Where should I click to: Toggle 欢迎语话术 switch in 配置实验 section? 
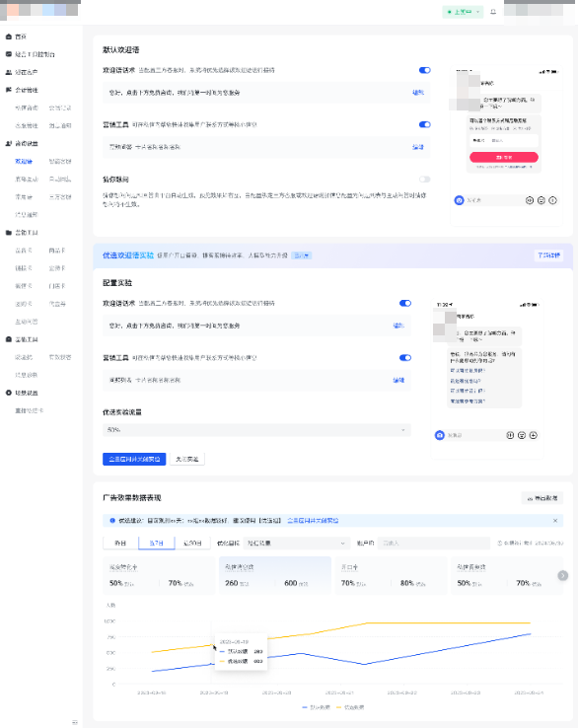(x=405, y=303)
